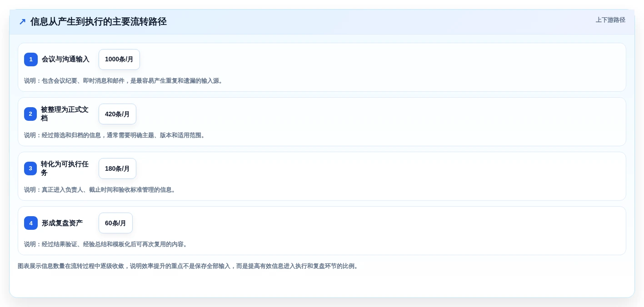The height and width of the screenshot is (307, 644).
Task: Click the 上下游路径 label
Action: point(610,20)
